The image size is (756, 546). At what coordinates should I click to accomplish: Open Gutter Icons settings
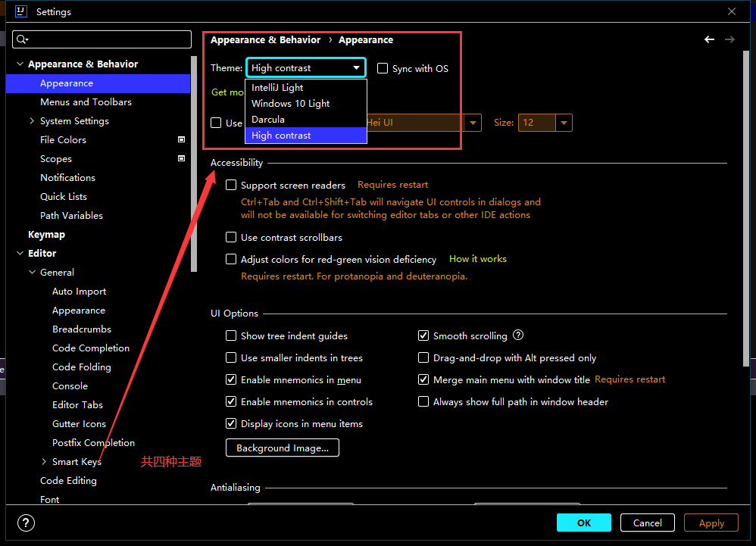point(79,424)
